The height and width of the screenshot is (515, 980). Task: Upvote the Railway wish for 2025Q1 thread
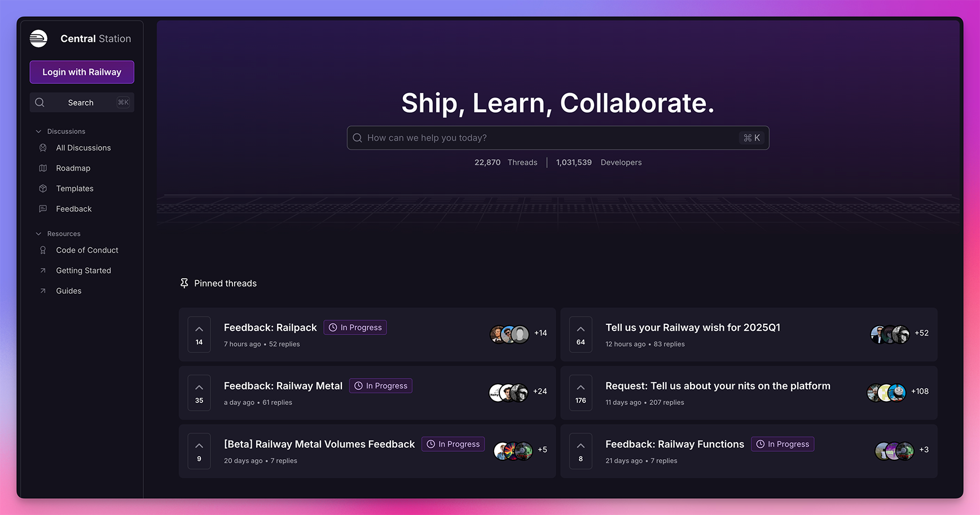coord(581,334)
